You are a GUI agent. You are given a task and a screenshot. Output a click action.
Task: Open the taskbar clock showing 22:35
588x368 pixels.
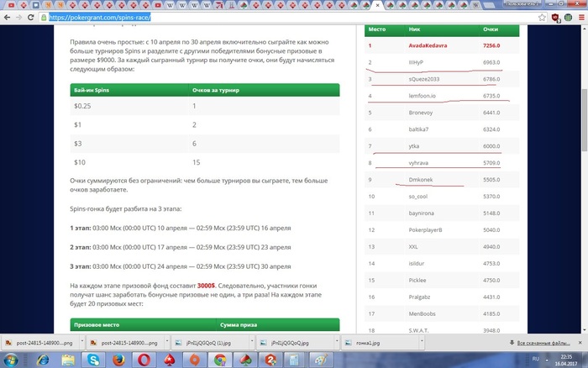point(566,360)
